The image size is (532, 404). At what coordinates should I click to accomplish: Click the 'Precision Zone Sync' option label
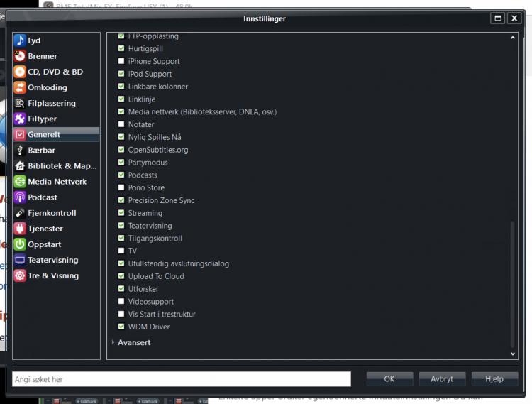pos(161,200)
